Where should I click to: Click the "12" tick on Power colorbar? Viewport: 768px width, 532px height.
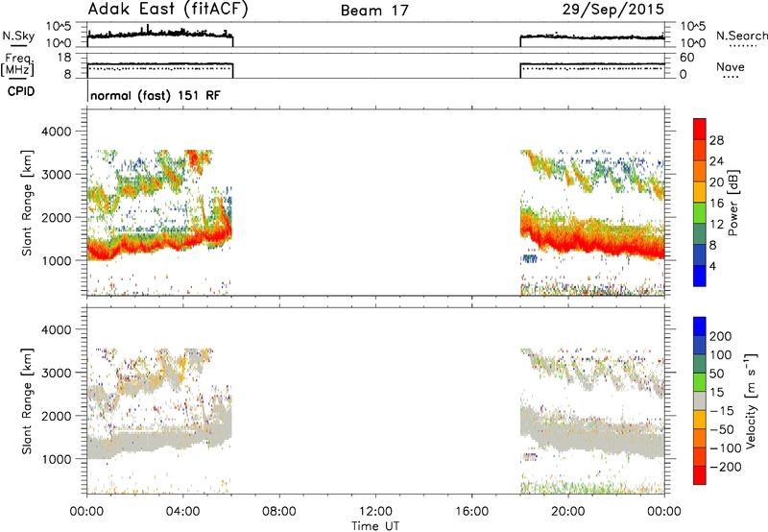tap(716, 225)
